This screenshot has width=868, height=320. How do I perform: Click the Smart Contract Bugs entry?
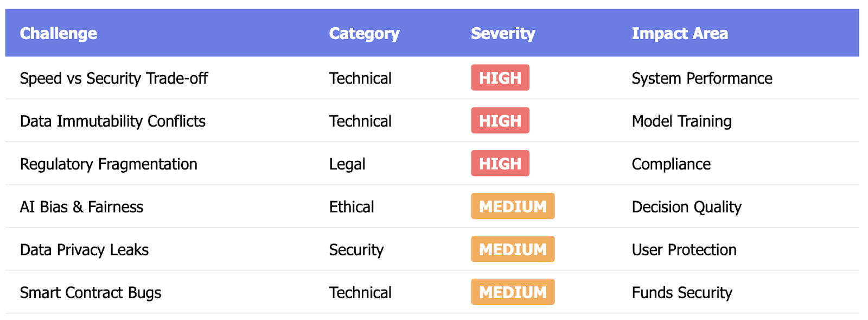point(91,293)
